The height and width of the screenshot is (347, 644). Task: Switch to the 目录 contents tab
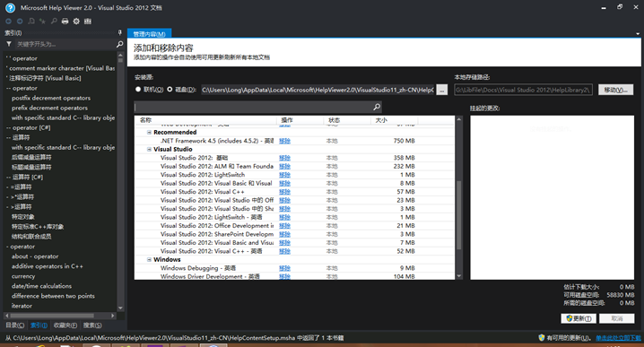14,325
